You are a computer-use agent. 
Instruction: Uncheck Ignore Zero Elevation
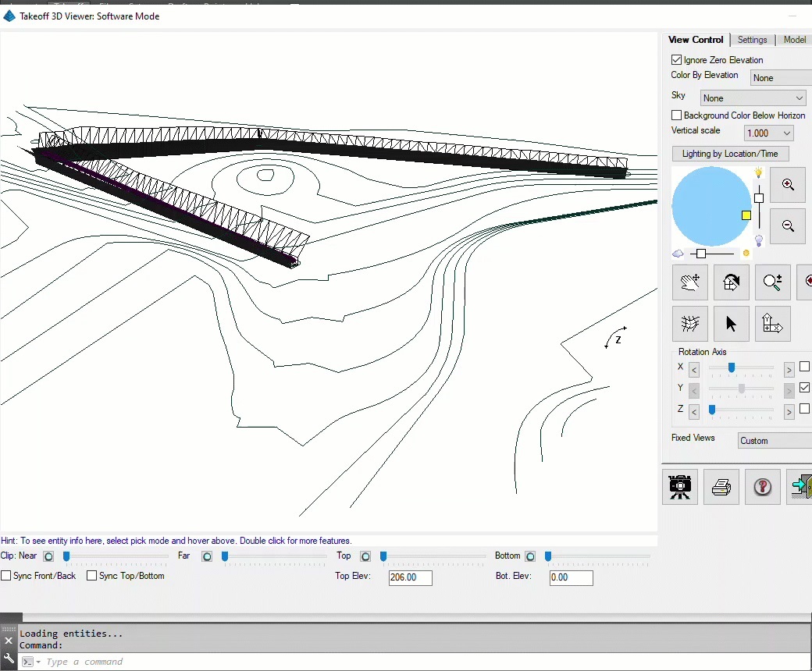(676, 60)
